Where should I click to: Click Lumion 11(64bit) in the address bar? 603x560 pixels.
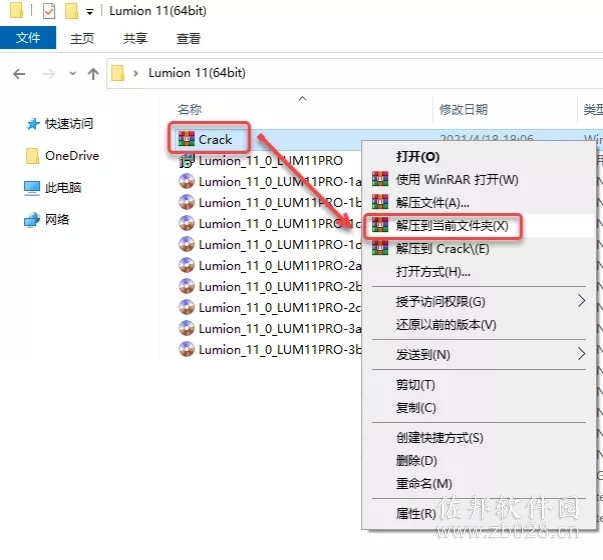coord(197,73)
